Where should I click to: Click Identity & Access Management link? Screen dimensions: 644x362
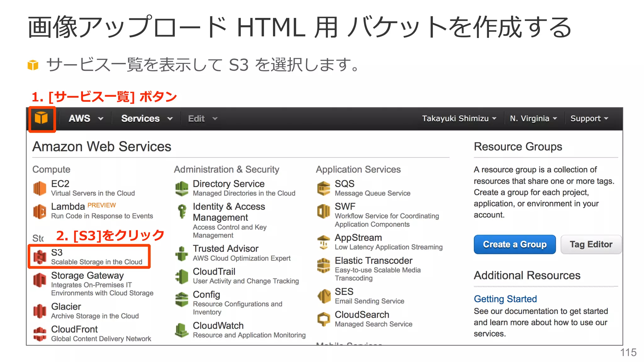click(x=229, y=212)
